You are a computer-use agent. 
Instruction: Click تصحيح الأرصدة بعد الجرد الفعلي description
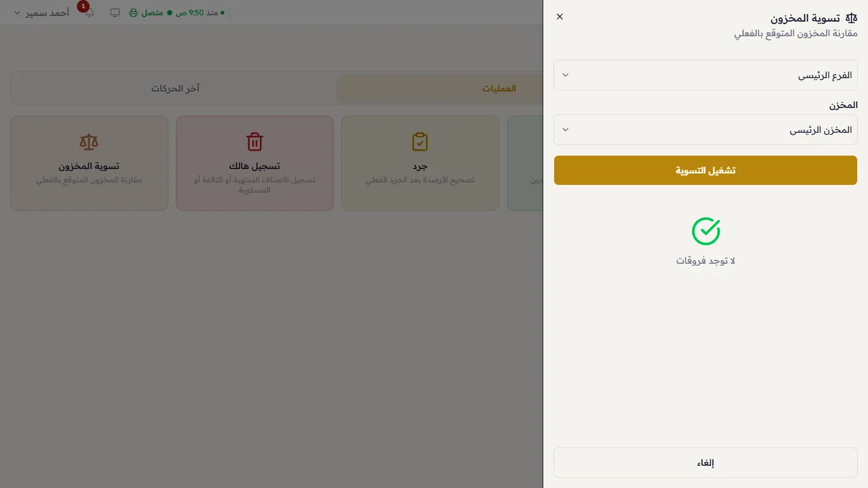click(x=420, y=180)
